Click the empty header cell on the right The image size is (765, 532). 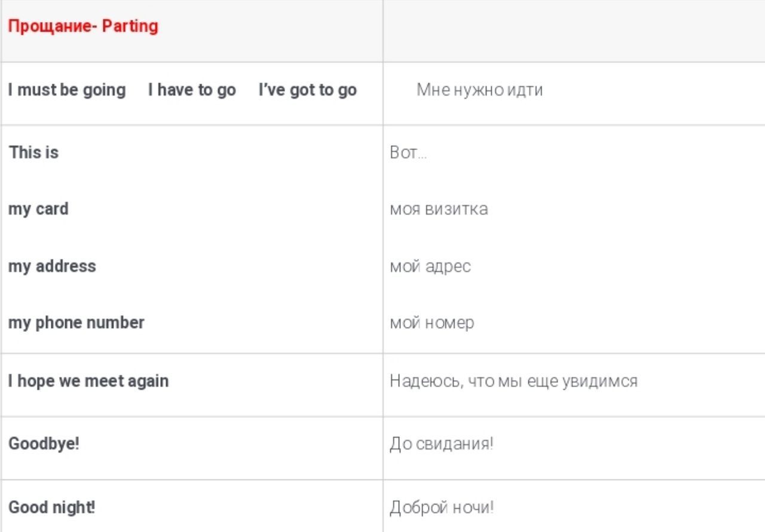coord(574,30)
